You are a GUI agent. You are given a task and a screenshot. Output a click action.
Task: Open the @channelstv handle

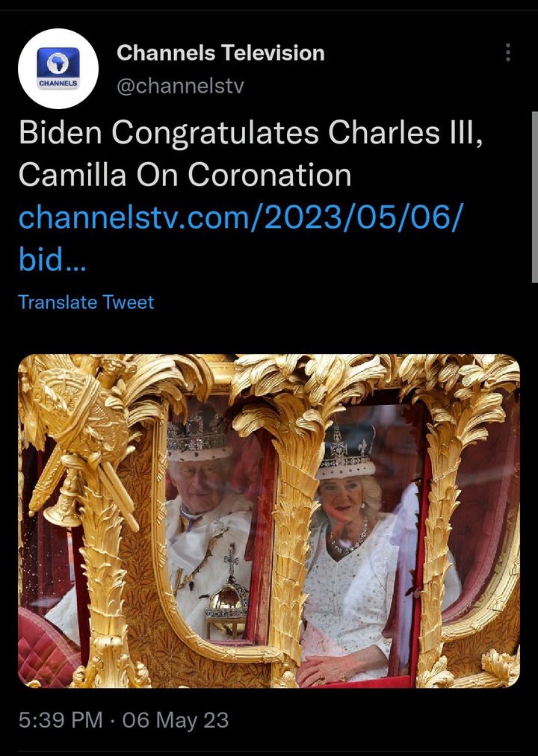(x=180, y=86)
